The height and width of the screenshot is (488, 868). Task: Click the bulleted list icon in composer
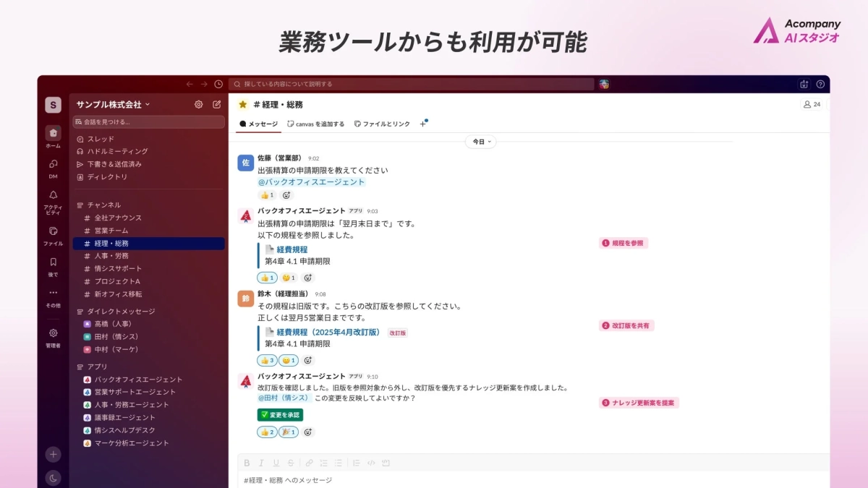(x=338, y=463)
